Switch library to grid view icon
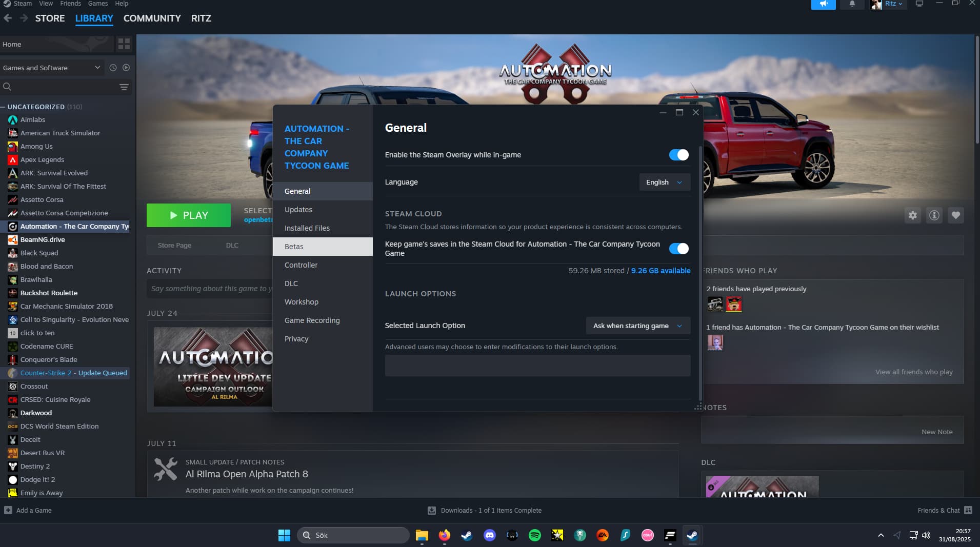Viewport: 980px width, 547px height. (124, 44)
